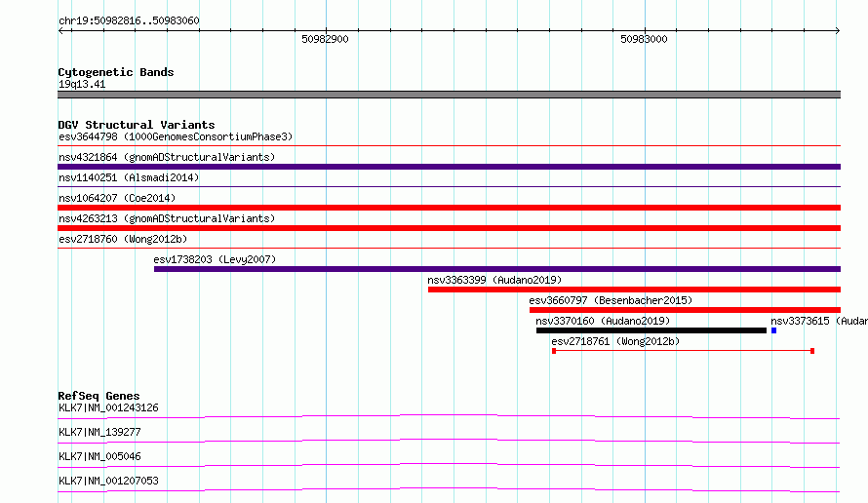Image resolution: width=868 pixels, height=503 pixels.
Task: Click the 50983000 ruler position label
Action: point(644,39)
